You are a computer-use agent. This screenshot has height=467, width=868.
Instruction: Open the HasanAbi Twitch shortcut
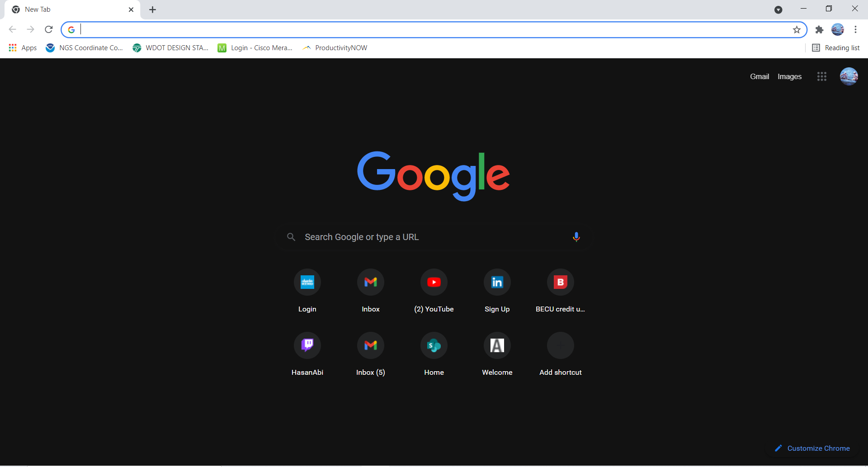click(x=307, y=354)
